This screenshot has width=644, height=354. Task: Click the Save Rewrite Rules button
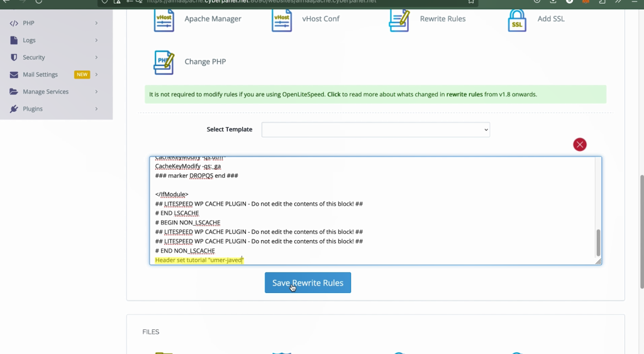point(308,282)
